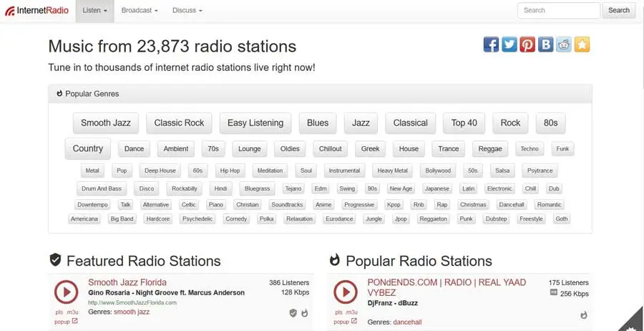Open Smooth Jazz Florida station title link

pos(127,282)
